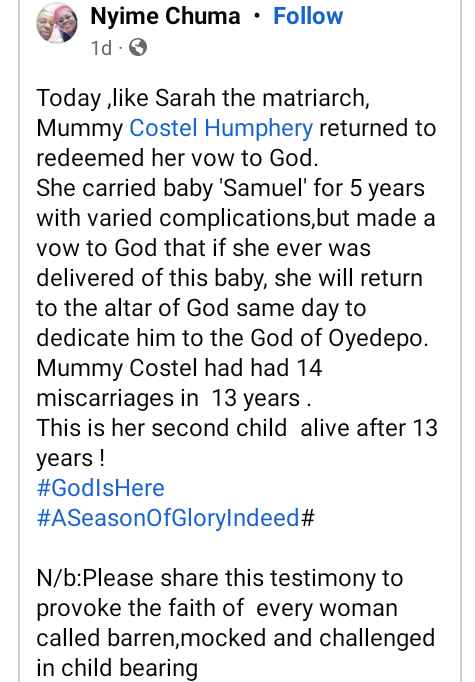
Task: Open the 1d post timestamp
Action: (x=101, y=47)
